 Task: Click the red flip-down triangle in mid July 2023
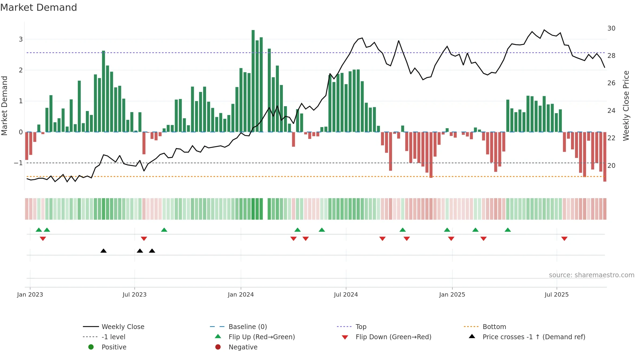point(144,239)
